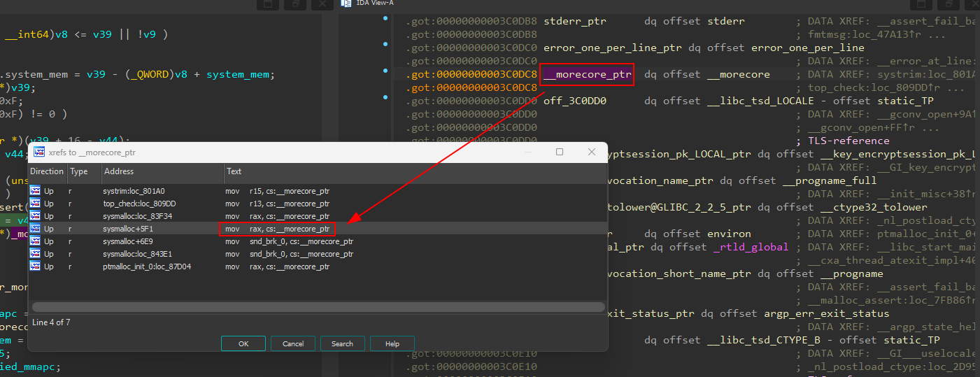Sort xrefs by the Text column

[x=234, y=171]
